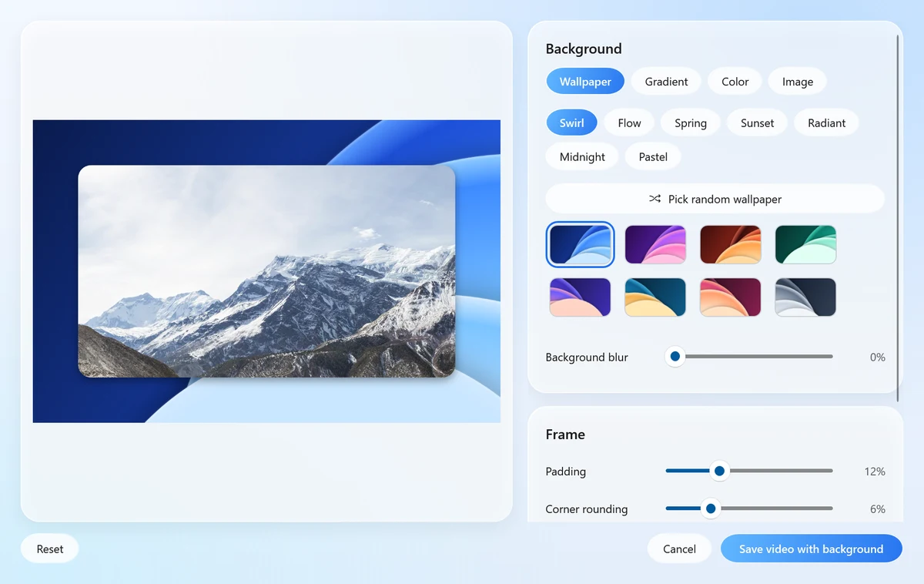This screenshot has width=924, height=584.
Task: Click the Padding slider track
Action: point(749,471)
